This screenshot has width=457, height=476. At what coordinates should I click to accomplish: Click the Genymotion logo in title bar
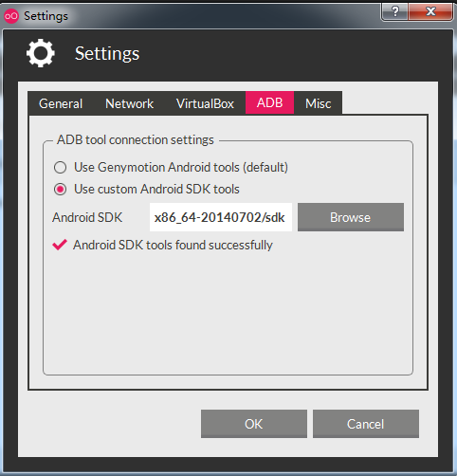pos(11,16)
